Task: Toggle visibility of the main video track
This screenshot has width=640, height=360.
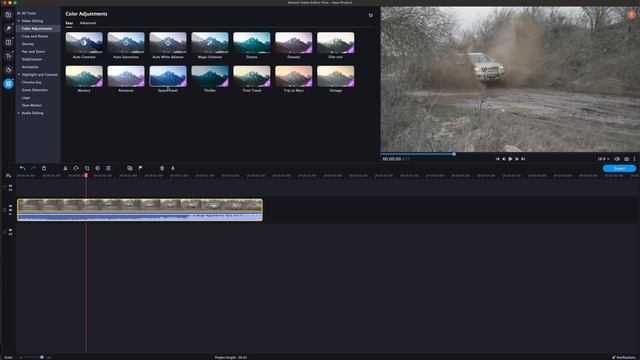Action: (x=10, y=207)
